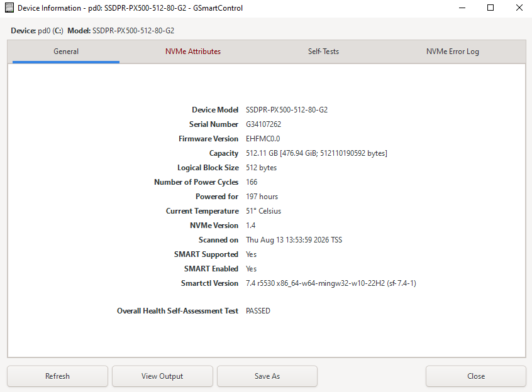Minimize the Device Information window
The image size is (532, 392).
point(462,8)
